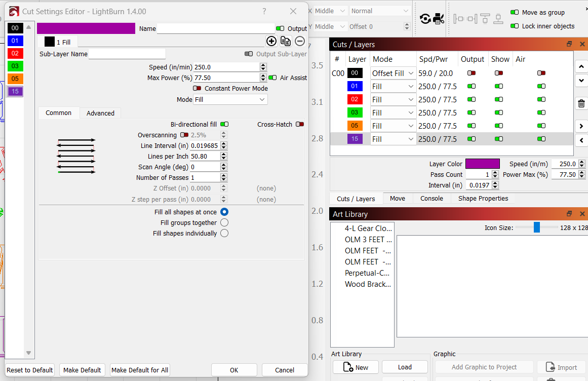Image resolution: width=588 pixels, height=381 pixels.
Task: Enable Cross-Hatch switch
Action: 300,124
